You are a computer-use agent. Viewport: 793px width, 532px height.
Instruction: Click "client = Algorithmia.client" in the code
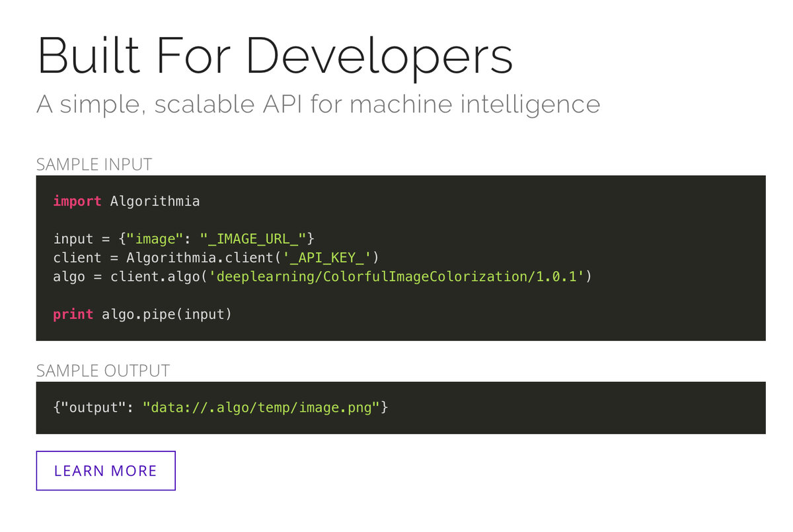click(163, 258)
